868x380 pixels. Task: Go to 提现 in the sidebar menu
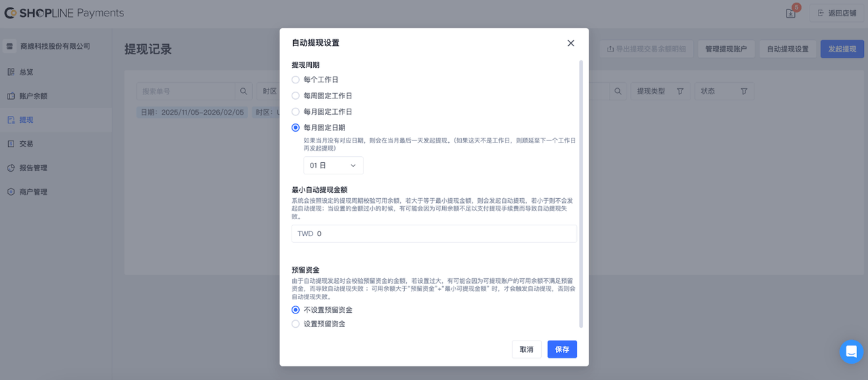[x=26, y=120]
